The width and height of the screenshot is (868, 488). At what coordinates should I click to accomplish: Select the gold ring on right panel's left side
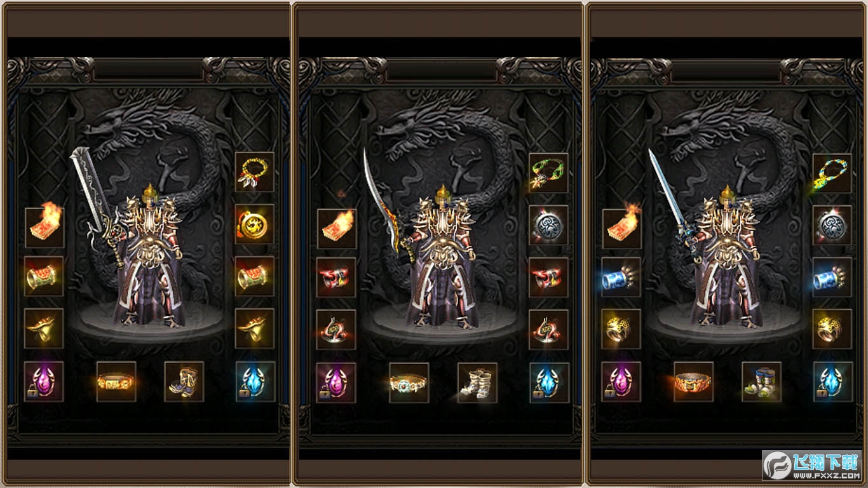621,329
